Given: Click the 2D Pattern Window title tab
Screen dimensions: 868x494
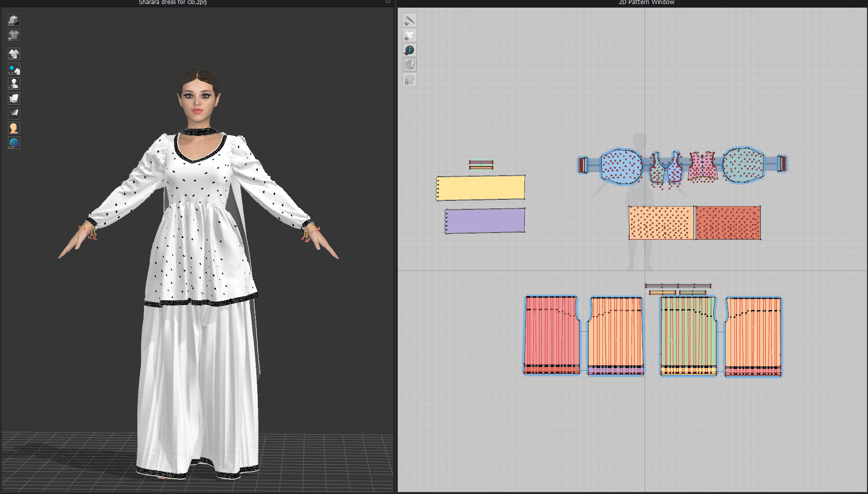Looking at the screenshot, I should (x=645, y=3).
